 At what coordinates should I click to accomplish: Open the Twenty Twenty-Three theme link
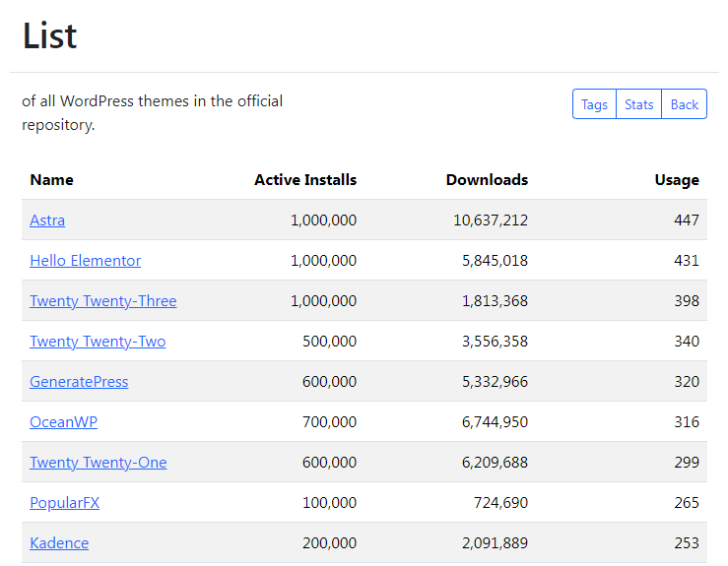[103, 301]
